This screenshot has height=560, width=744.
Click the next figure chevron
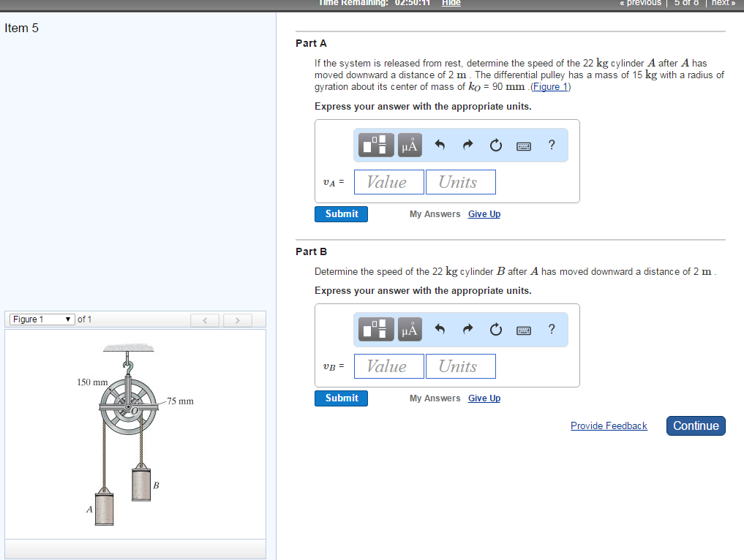(237, 319)
